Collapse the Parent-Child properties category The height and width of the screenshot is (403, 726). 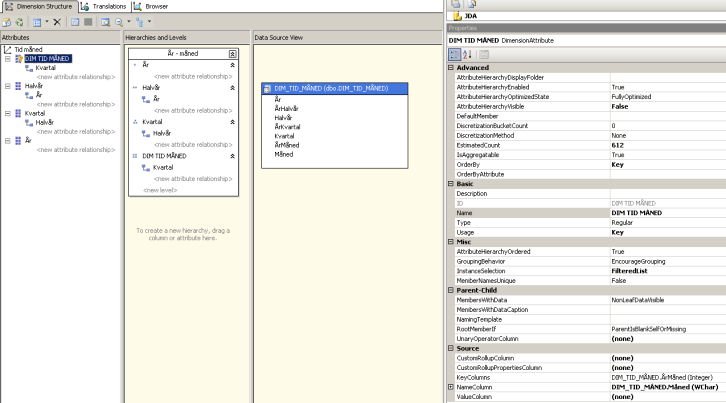point(451,290)
